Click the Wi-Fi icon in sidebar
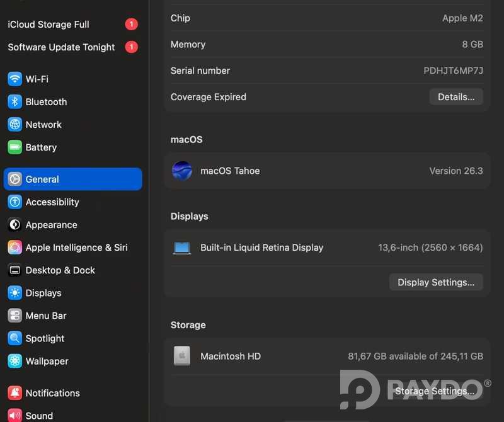The image size is (504, 422). [14, 79]
